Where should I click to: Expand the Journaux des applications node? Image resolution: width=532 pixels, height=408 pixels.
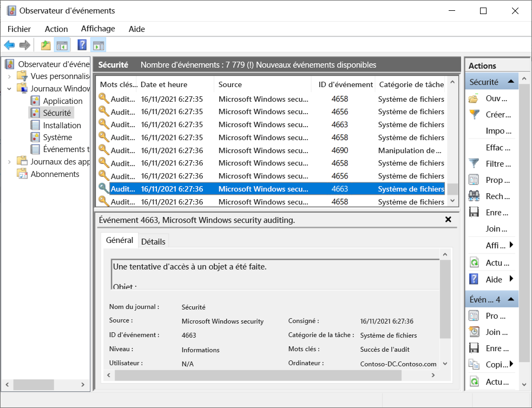tap(10, 161)
